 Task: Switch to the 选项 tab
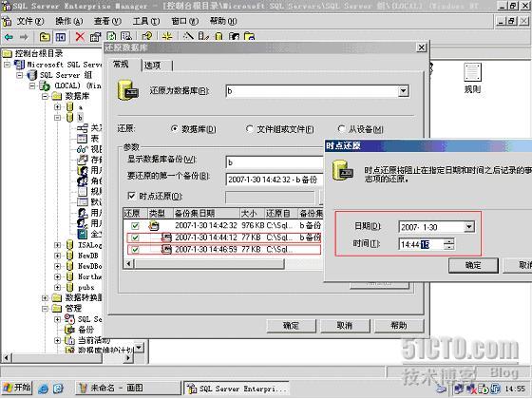point(156,66)
